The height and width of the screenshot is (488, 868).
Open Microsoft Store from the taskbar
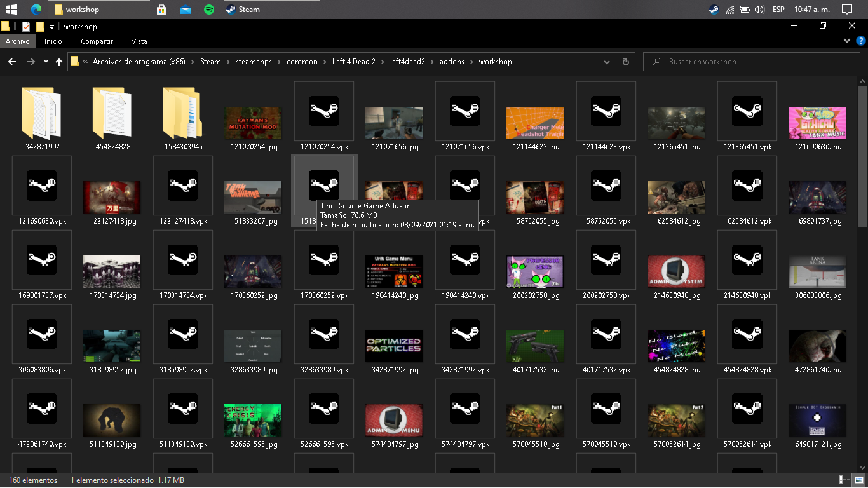(x=161, y=10)
